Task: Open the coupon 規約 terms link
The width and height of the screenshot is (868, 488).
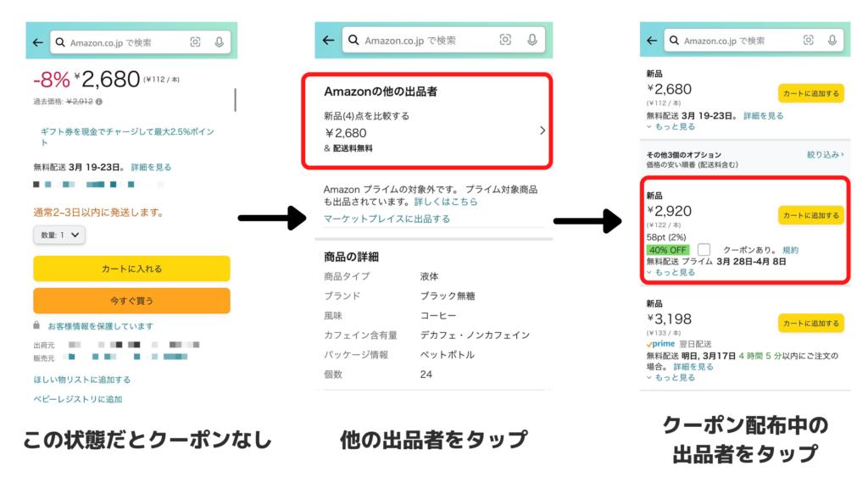Action: pyautogui.click(x=791, y=250)
